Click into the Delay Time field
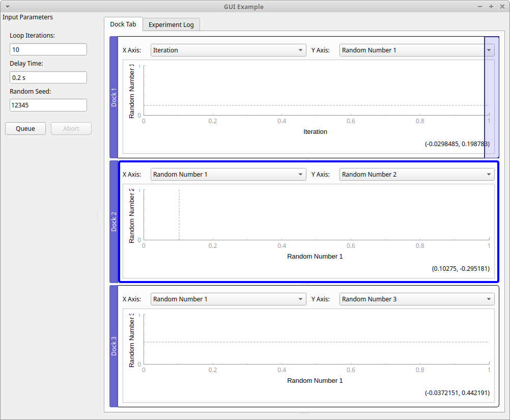510x420 pixels. tap(48, 77)
